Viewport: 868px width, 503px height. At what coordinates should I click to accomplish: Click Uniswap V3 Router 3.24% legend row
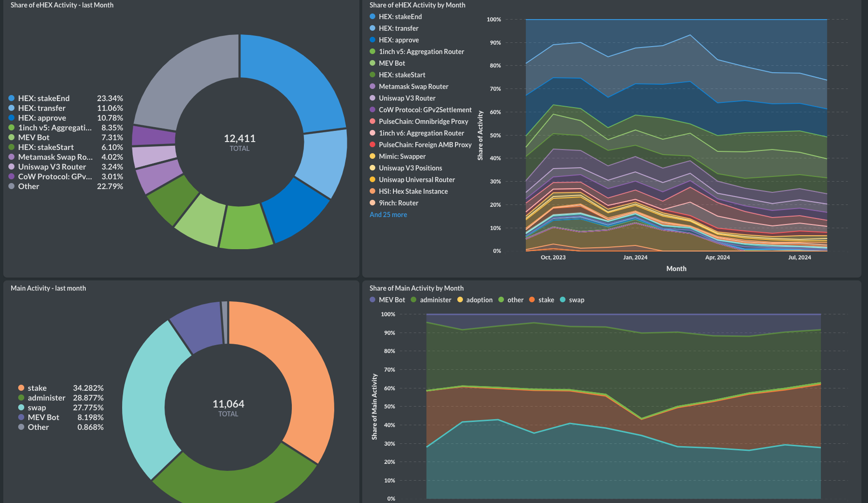(x=66, y=167)
